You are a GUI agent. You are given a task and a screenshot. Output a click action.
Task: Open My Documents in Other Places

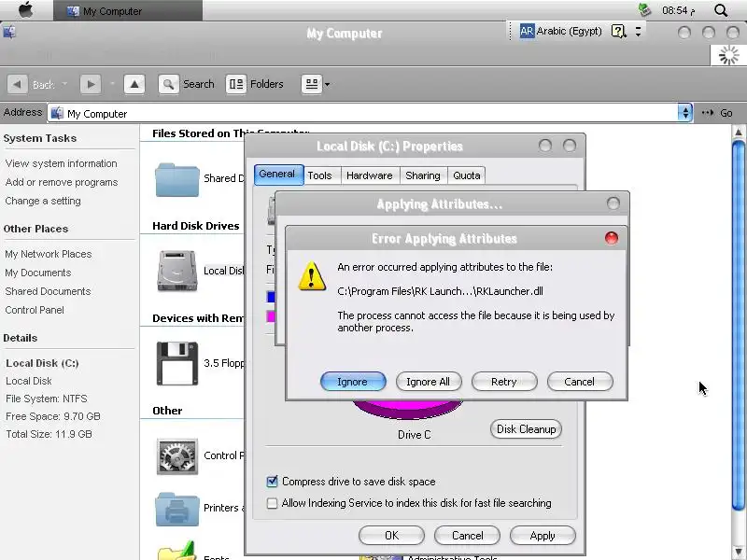pyautogui.click(x=38, y=273)
